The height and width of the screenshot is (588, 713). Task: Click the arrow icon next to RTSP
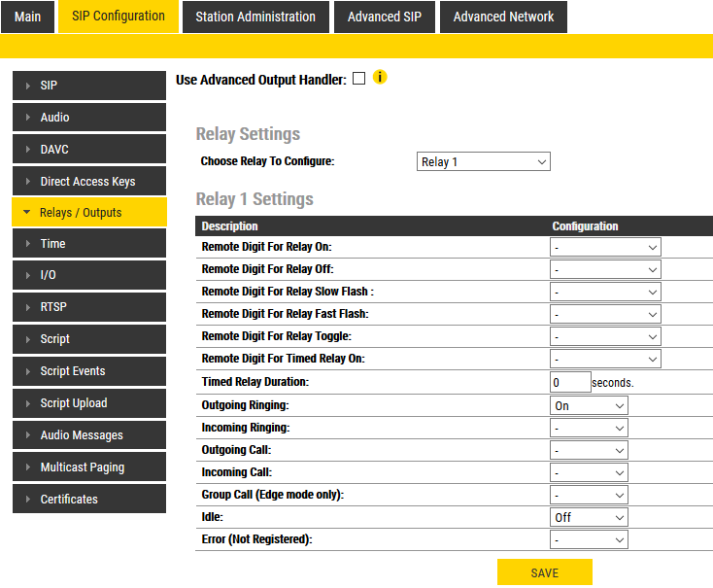27,307
